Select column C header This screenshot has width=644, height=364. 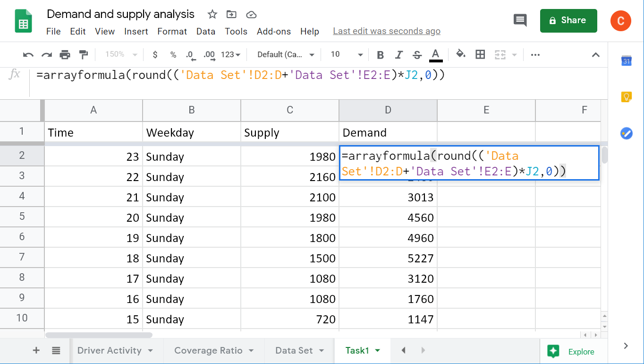(x=290, y=110)
